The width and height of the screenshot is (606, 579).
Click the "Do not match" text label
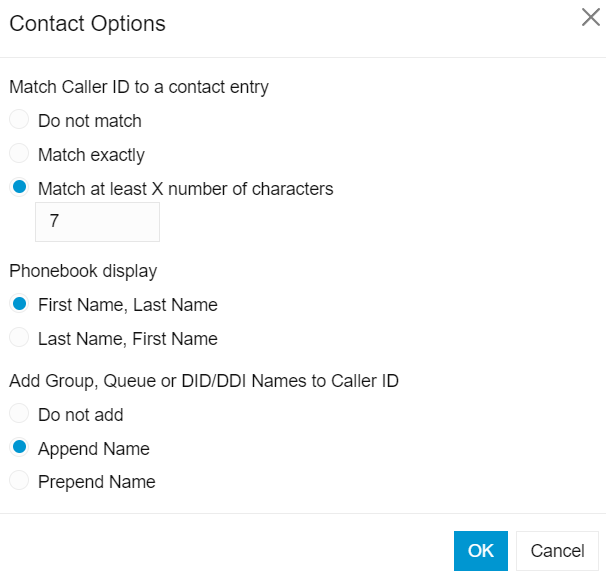coord(90,121)
